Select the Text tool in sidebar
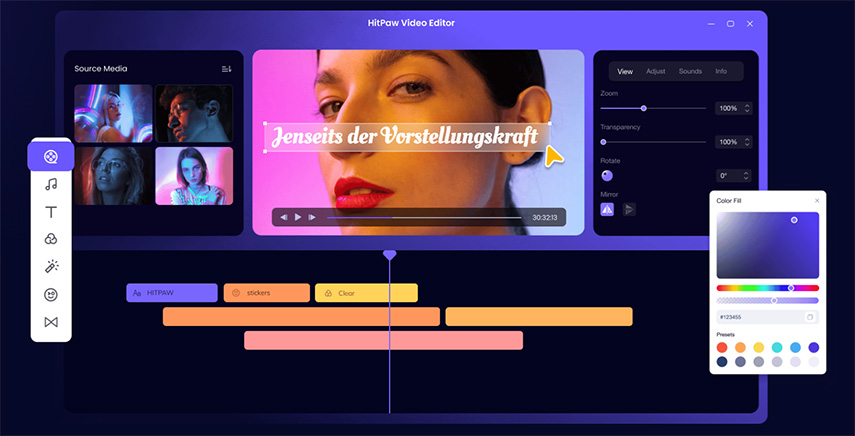 coord(51,212)
